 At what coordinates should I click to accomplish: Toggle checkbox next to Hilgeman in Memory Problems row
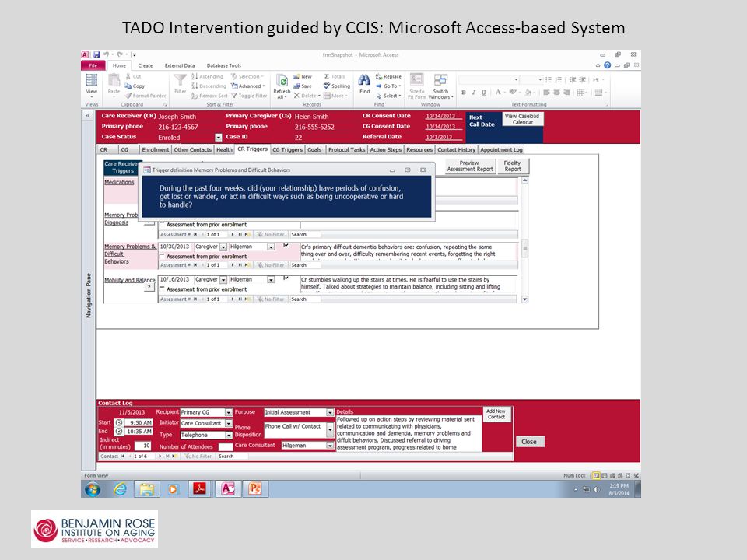(x=286, y=245)
